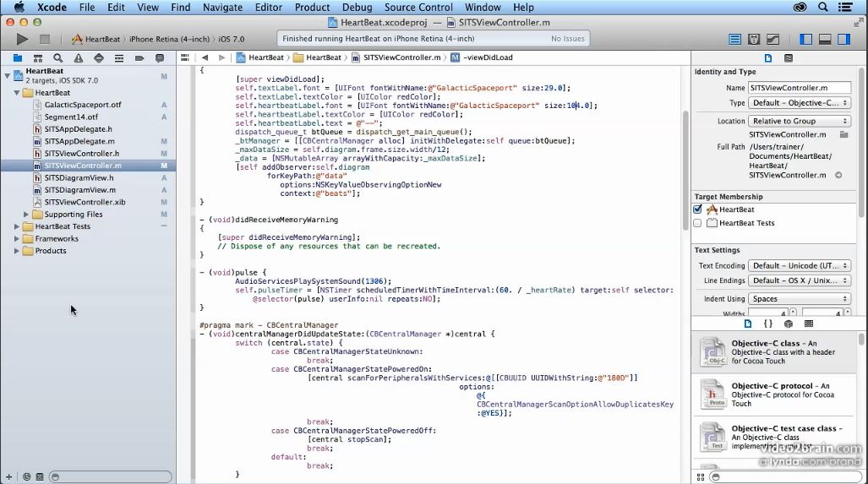The width and height of the screenshot is (868, 484).
Task: Click the Run button in toolbar
Action: coord(22,39)
